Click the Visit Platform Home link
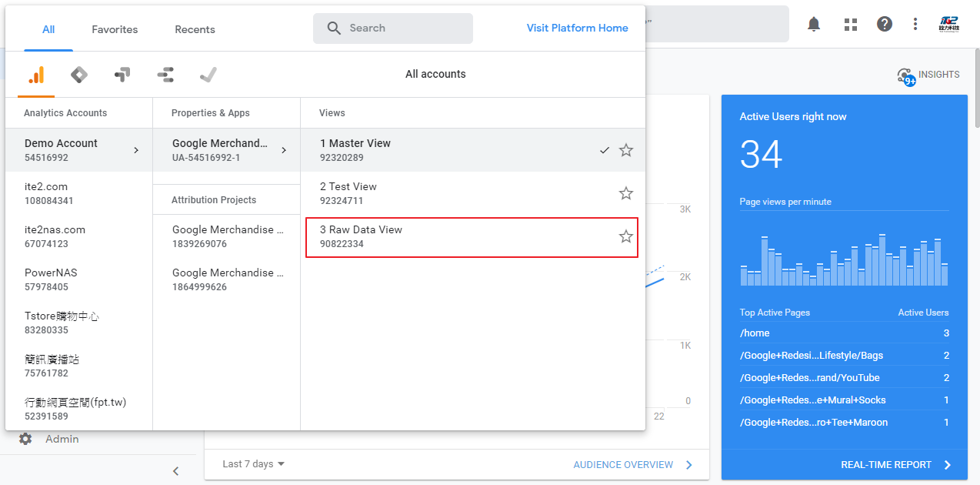 click(577, 28)
